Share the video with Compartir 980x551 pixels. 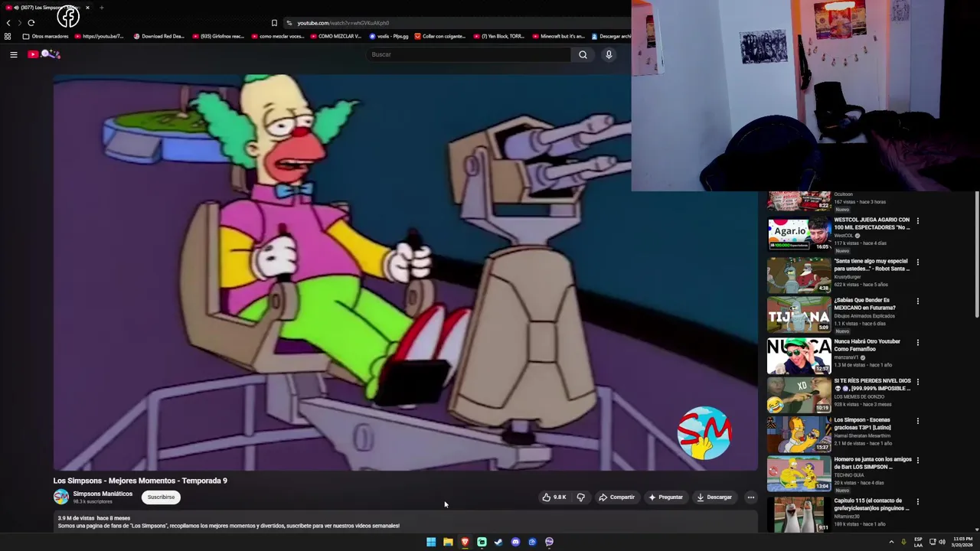[617, 497]
